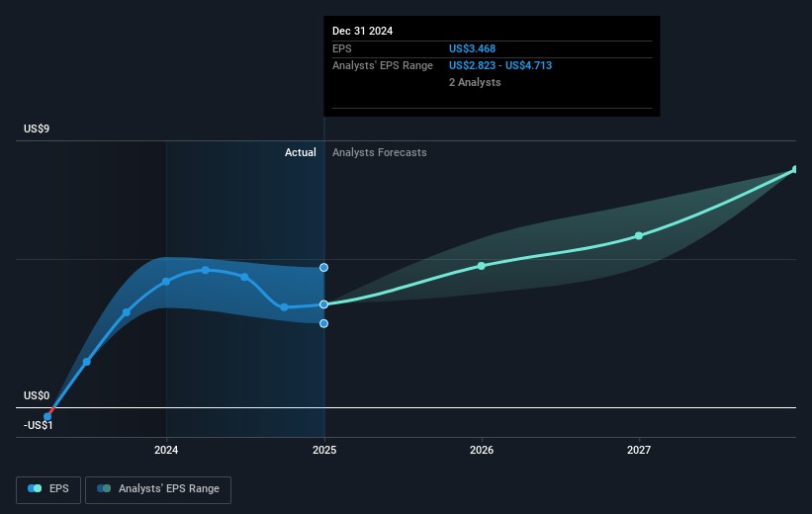Click the EPS point on the Actual/Forecast divider

click(x=323, y=304)
